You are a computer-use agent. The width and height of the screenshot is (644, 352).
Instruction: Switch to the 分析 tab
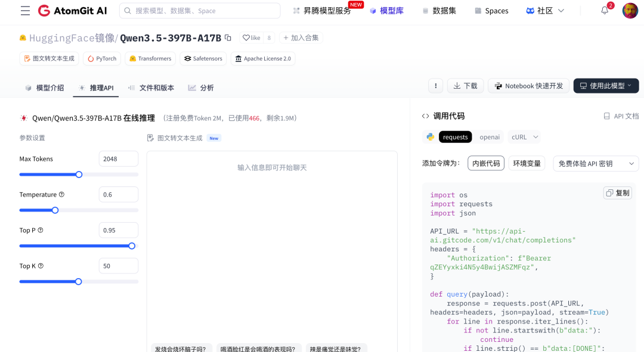click(x=201, y=88)
